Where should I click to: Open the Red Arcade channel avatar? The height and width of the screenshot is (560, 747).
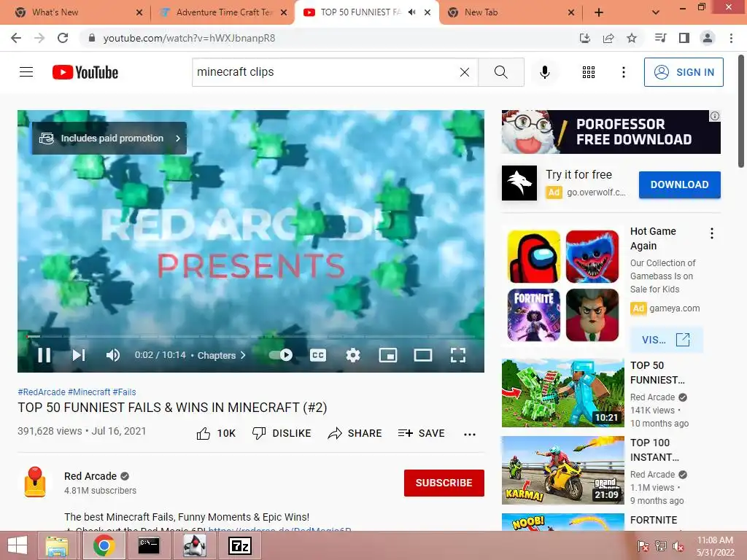(35, 483)
